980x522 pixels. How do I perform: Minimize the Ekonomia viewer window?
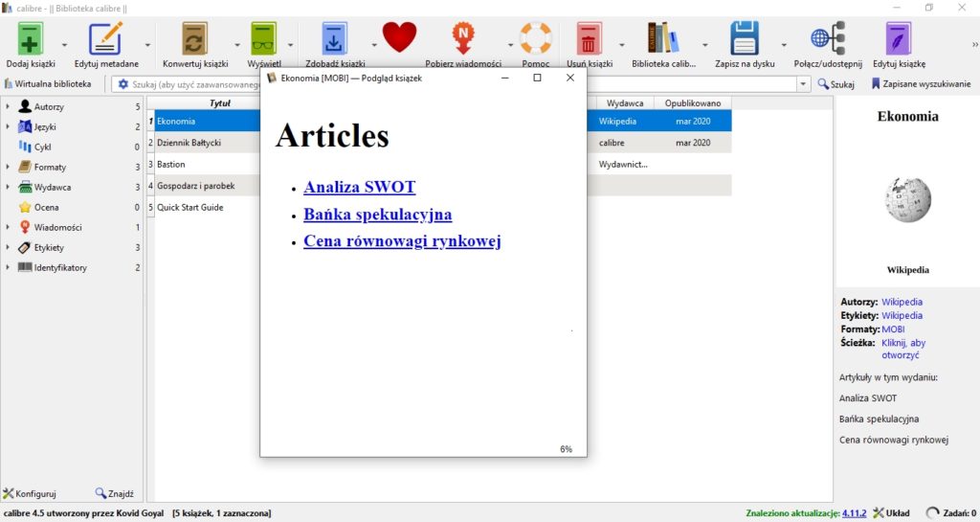click(x=505, y=79)
